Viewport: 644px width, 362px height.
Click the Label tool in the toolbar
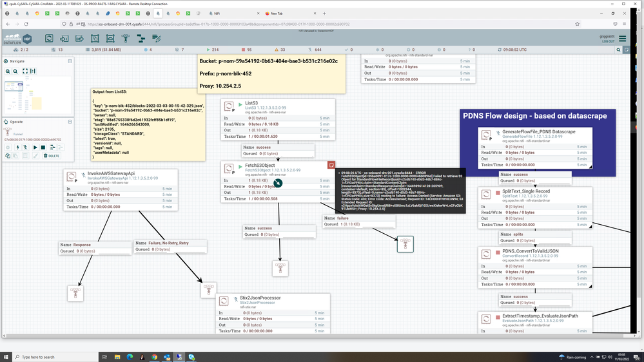tap(157, 38)
